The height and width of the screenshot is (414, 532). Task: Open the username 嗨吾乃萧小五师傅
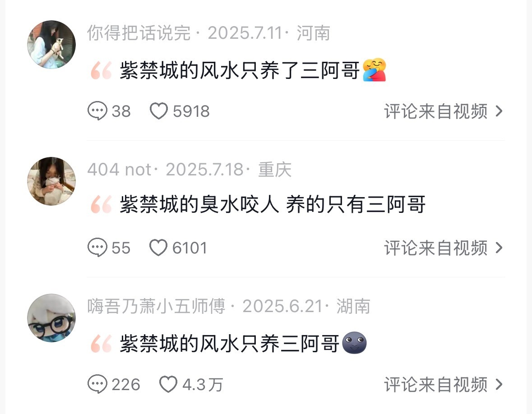[x=156, y=306]
